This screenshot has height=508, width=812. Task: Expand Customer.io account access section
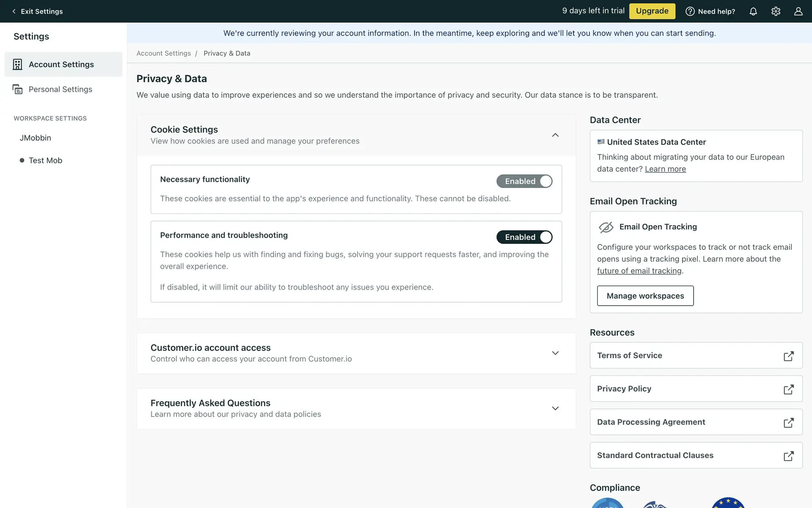tap(555, 353)
